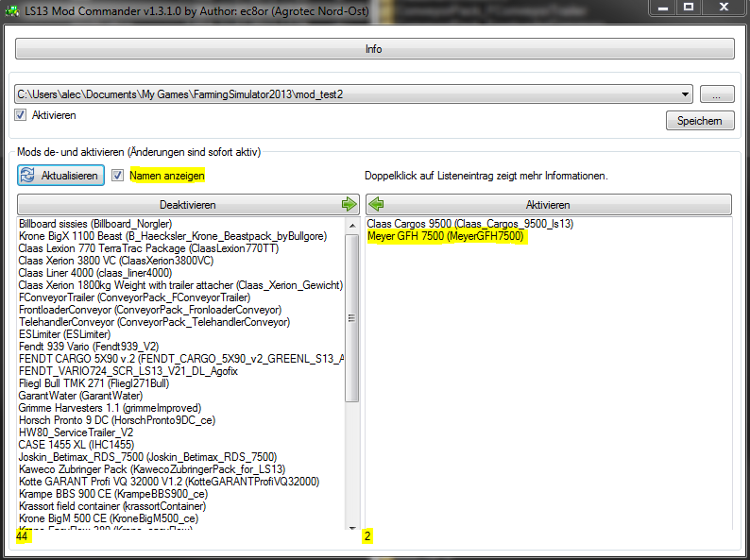Select Claas Cargos 9500 in active list
The image size is (750, 560).
tap(470, 223)
